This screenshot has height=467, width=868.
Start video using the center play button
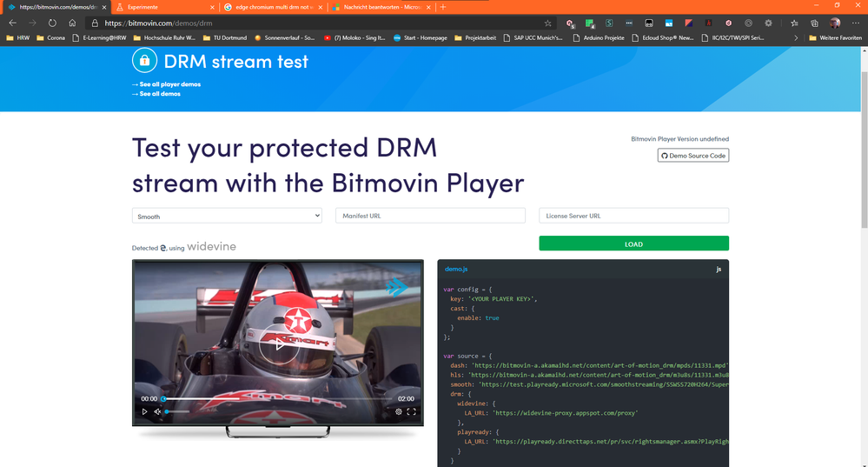(278, 344)
